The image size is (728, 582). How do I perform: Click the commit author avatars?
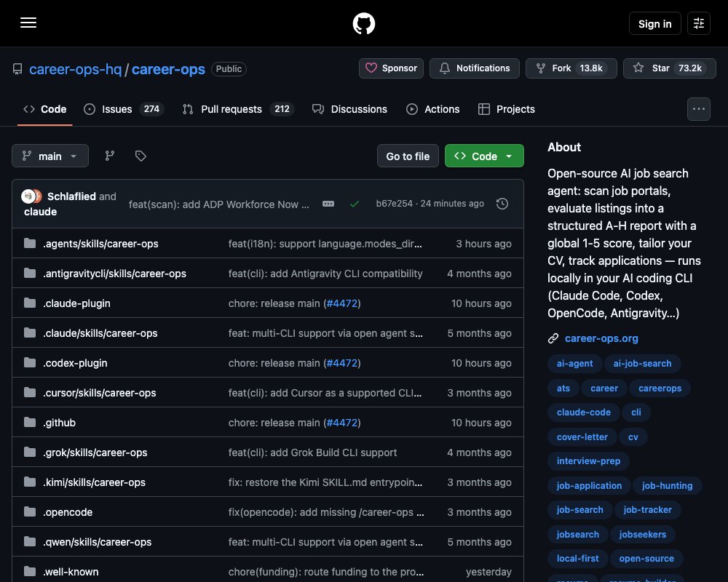coord(31,196)
